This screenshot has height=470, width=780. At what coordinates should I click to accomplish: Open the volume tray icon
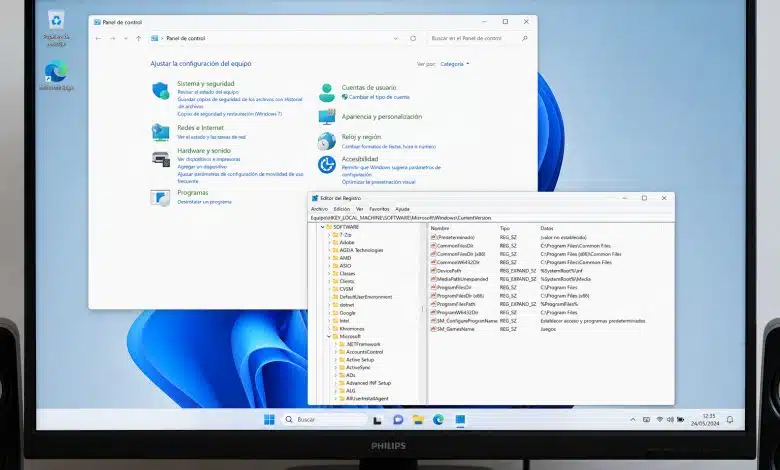click(670, 420)
